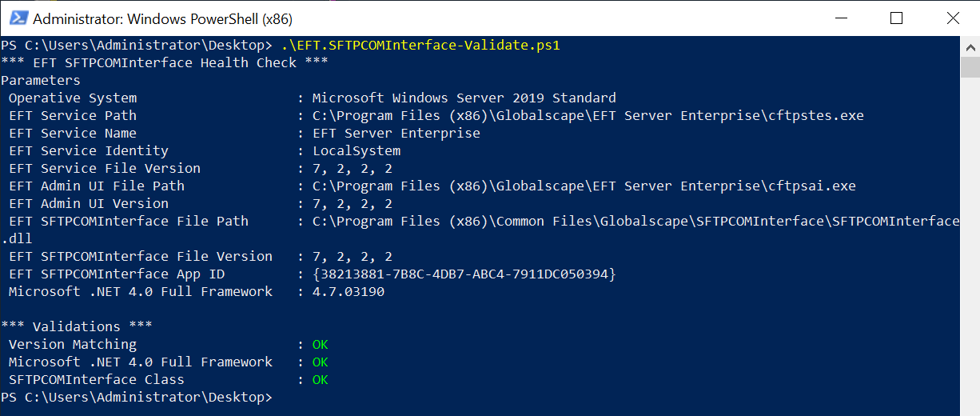Click the PowerShell icon in title bar
Viewport: 980px width, 416px height.
pyautogui.click(x=18, y=18)
